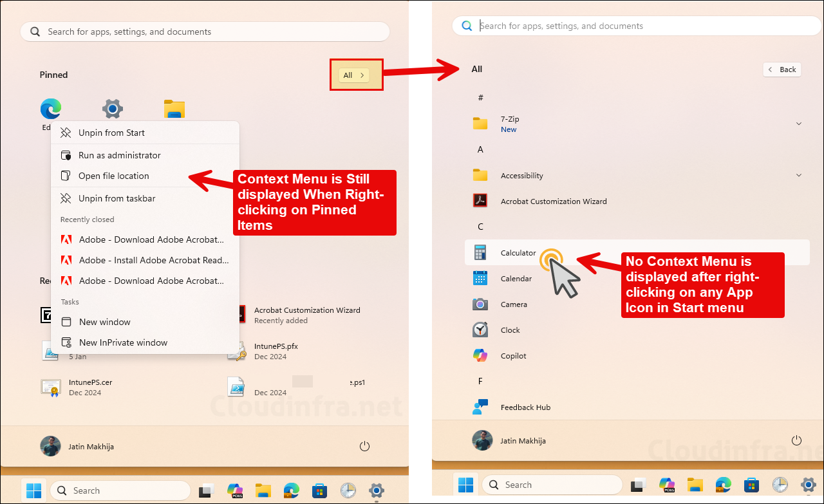This screenshot has height=504, width=824.
Task: Open the Clock icon on right taskbar
Action: point(780,485)
